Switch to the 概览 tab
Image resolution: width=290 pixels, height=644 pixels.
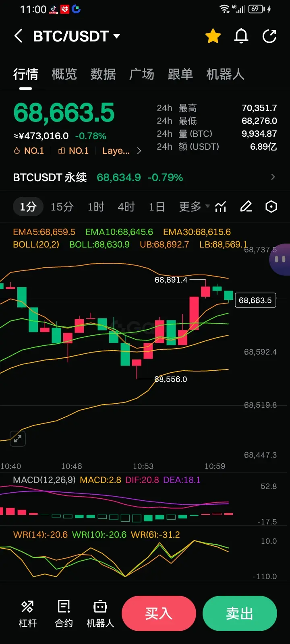(x=64, y=74)
